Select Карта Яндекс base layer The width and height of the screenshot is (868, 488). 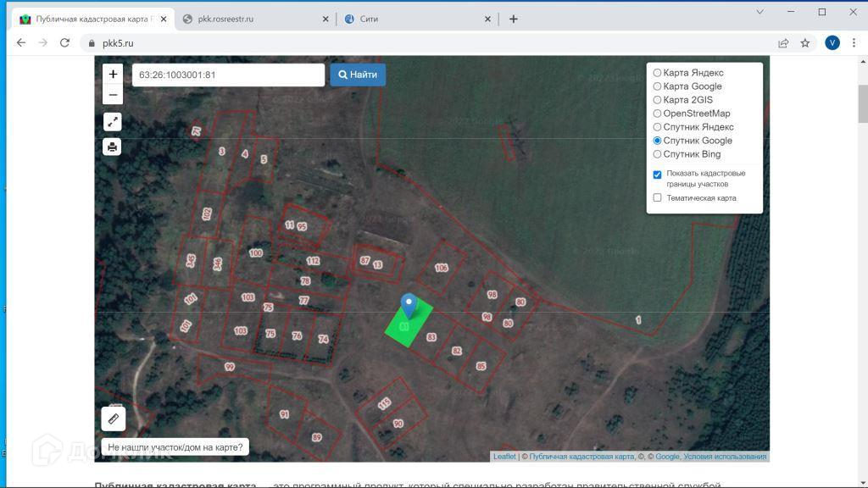tap(657, 73)
